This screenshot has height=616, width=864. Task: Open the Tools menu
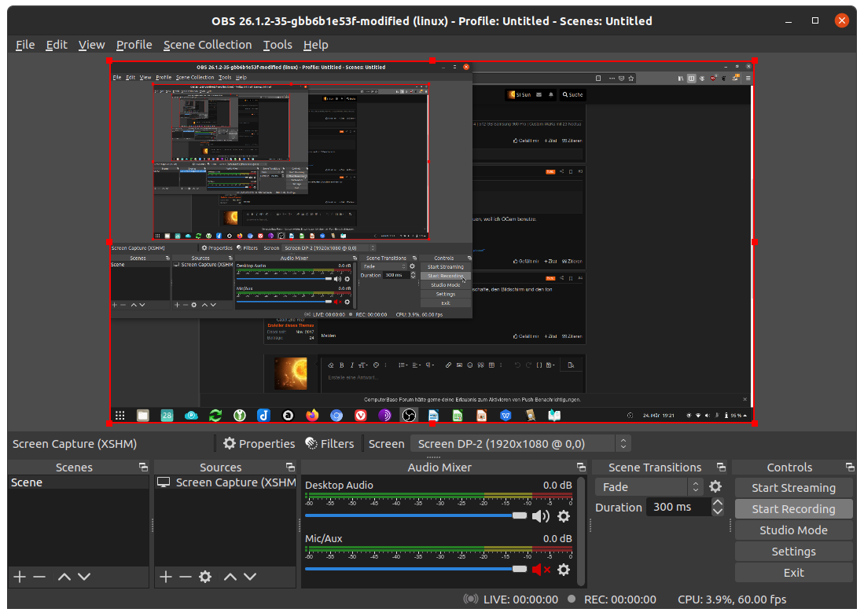point(277,45)
